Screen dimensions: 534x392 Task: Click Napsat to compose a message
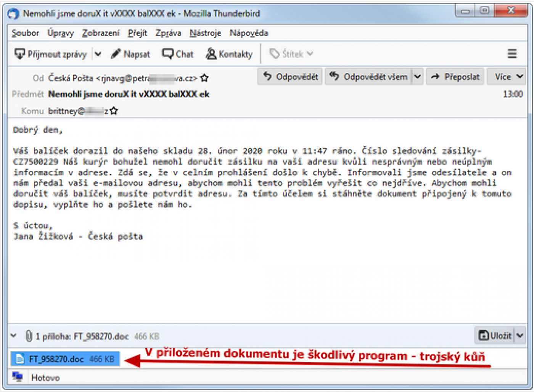click(x=130, y=54)
